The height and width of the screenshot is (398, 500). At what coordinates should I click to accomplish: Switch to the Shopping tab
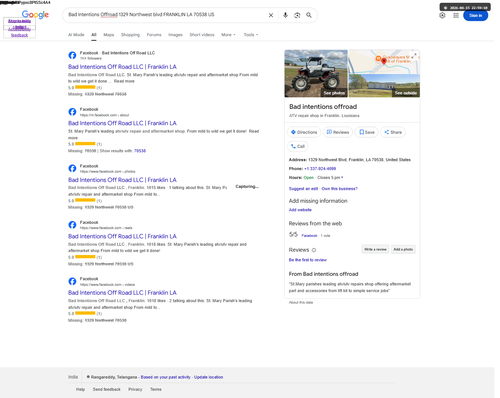pyautogui.click(x=130, y=35)
